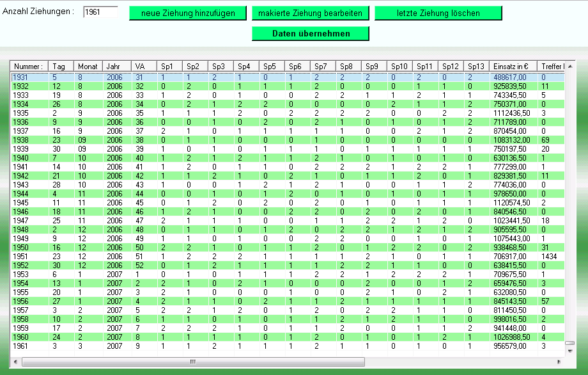Click the horizontal scrollbar thumb
Screen dimensions: 588x375
(x=193, y=362)
